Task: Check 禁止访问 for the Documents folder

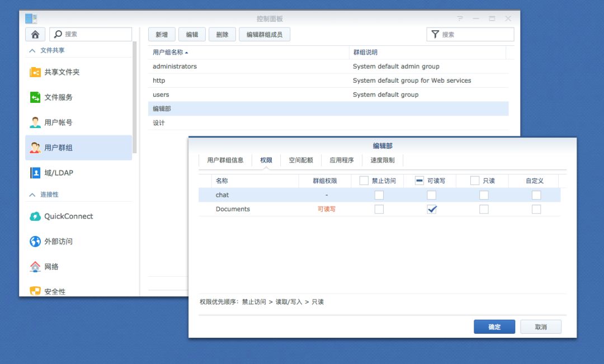Action: (379, 209)
